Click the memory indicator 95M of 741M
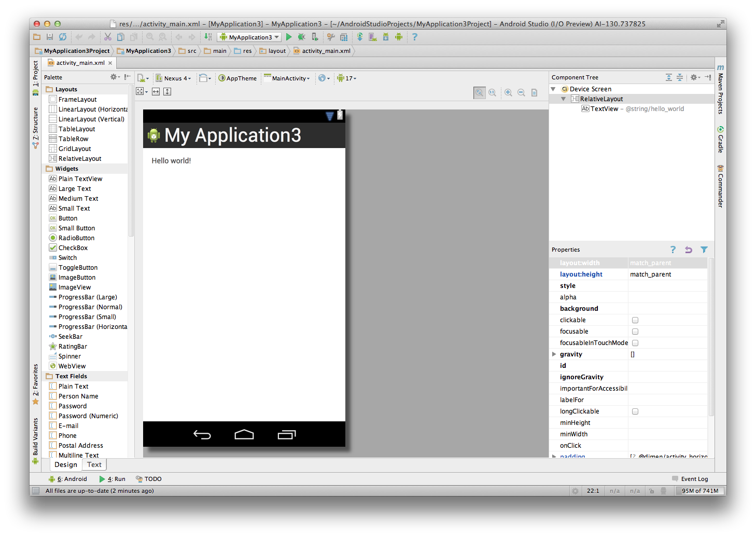This screenshot has width=756, height=537. (700, 491)
